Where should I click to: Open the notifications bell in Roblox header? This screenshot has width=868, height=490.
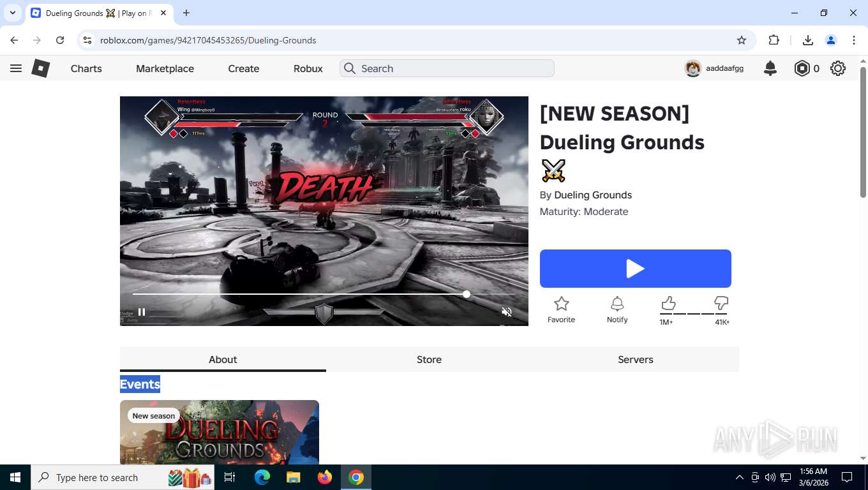click(770, 68)
